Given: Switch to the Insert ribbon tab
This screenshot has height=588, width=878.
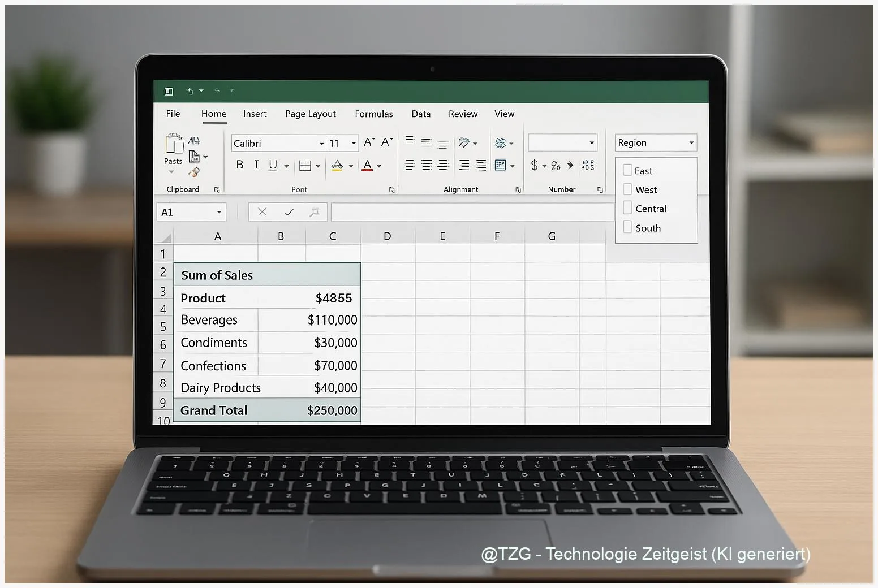Looking at the screenshot, I should pyautogui.click(x=255, y=114).
